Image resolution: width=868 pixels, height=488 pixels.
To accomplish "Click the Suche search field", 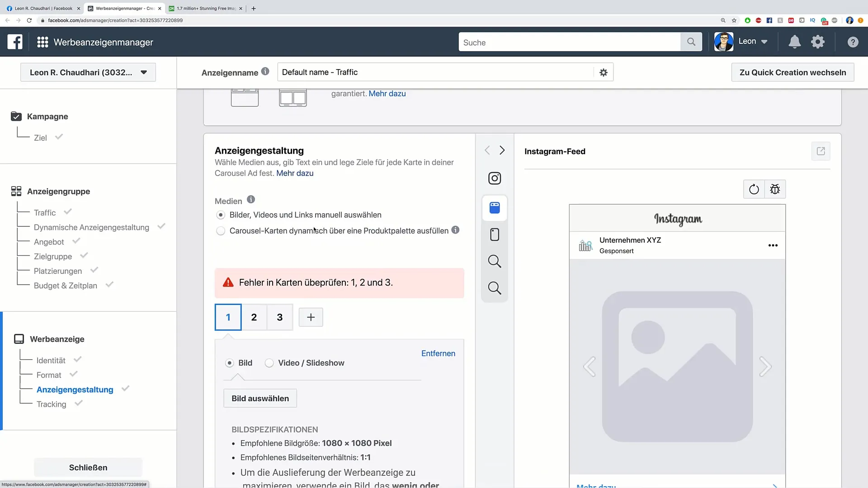I will [x=570, y=42].
